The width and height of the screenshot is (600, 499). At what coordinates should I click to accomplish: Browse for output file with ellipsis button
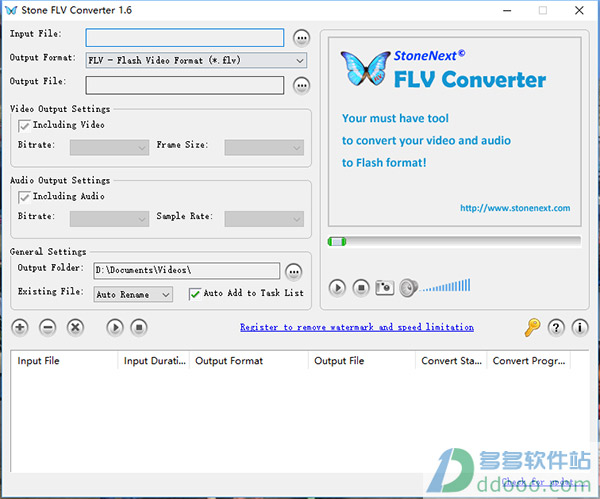click(x=302, y=85)
